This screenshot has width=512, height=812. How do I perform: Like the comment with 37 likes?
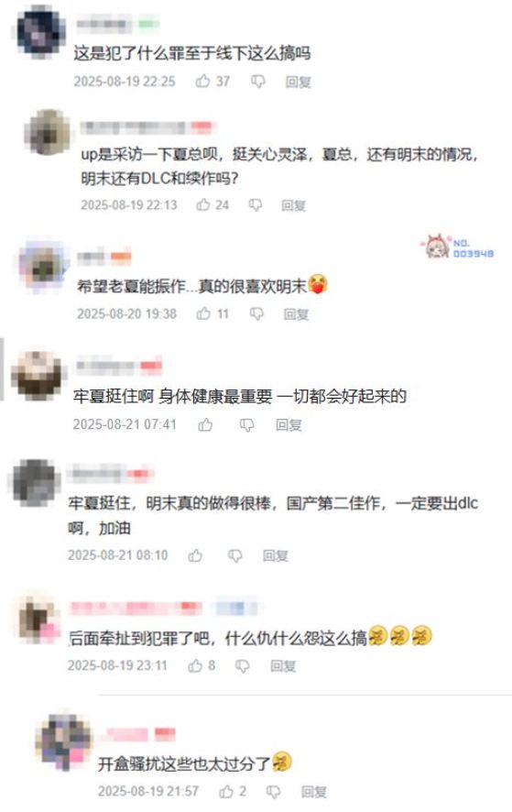tap(202, 81)
